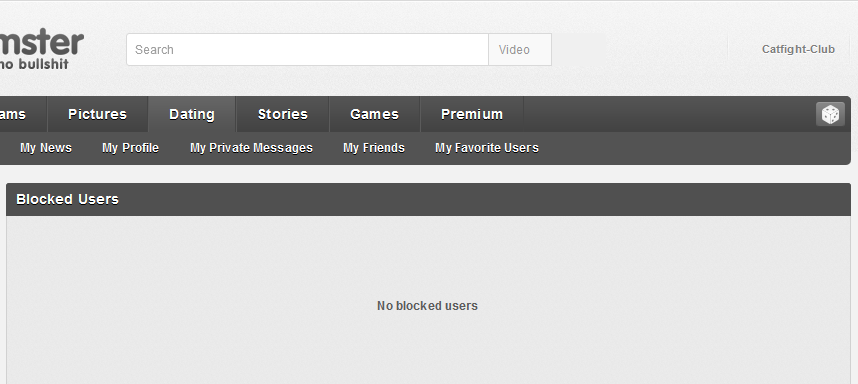Open the Video search type dropdown
This screenshot has height=384, width=858.
click(x=520, y=50)
